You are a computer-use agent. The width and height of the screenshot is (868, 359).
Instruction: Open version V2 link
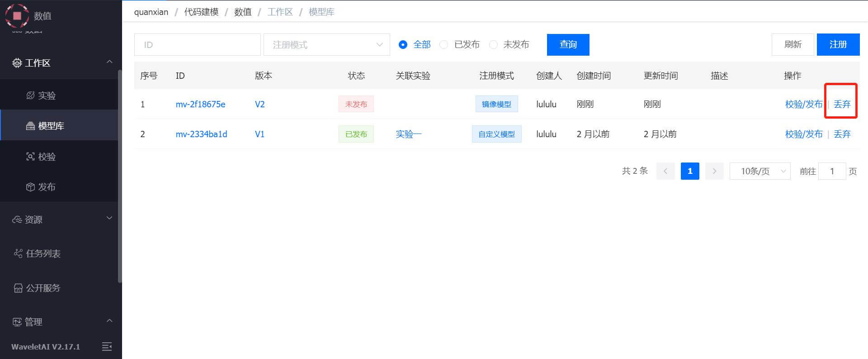tap(259, 104)
